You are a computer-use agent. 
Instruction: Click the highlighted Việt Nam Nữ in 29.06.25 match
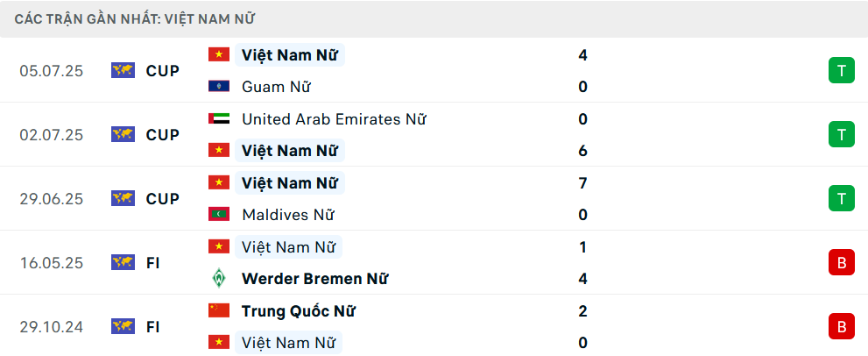click(x=290, y=183)
